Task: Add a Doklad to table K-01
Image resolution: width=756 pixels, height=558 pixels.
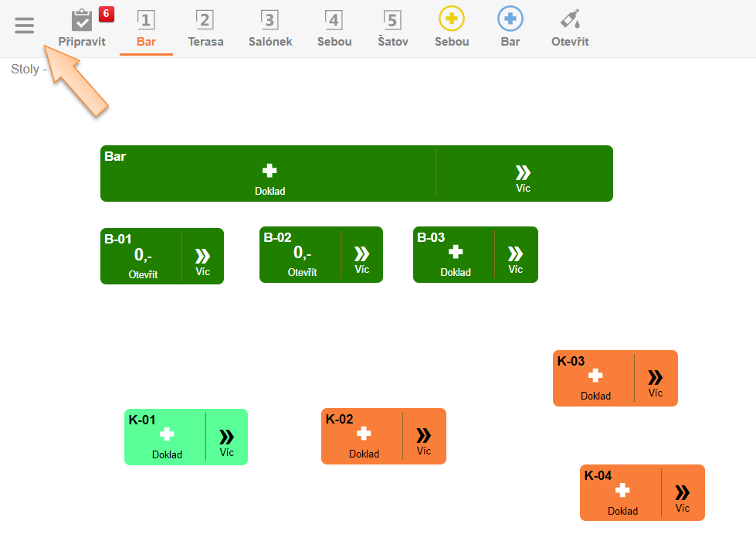Action: click(167, 440)
